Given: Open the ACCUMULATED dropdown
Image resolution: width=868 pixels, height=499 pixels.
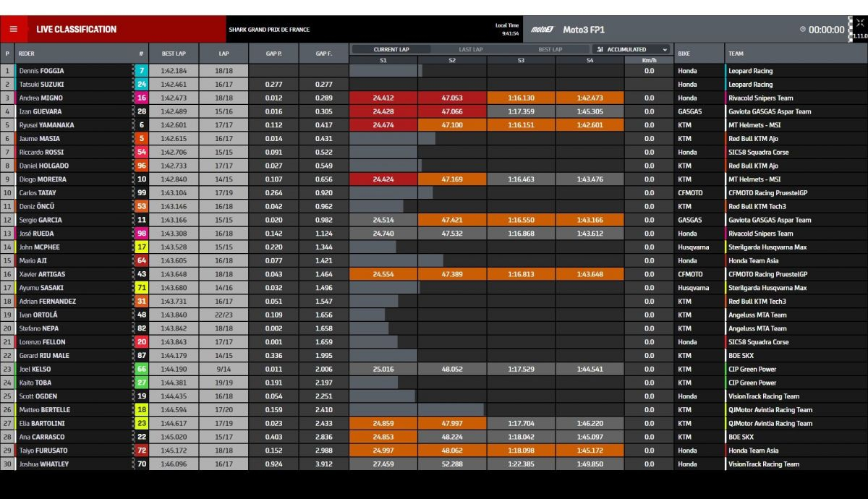Looking at the screenshot, I should pyautogui.click(x=631, y=50).
